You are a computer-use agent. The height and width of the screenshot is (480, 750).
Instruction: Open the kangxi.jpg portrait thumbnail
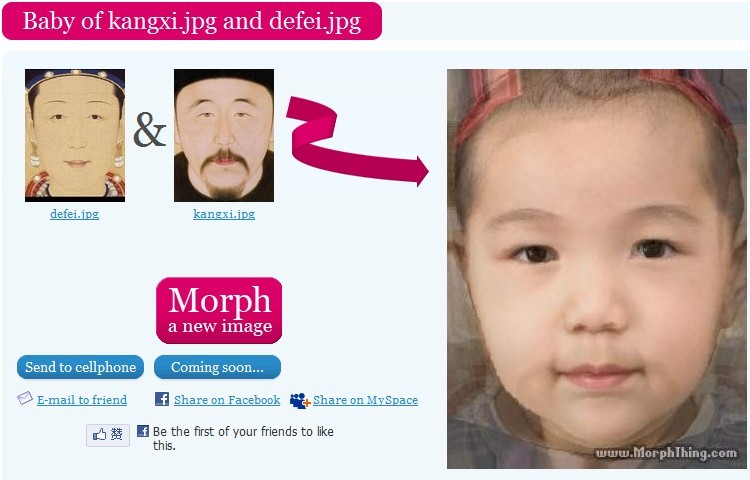pos(224,135)
